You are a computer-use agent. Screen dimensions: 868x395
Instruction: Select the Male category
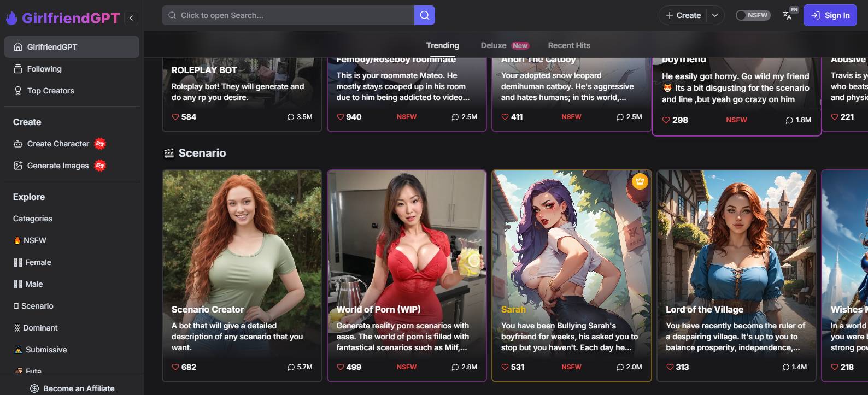click(72, 284)
